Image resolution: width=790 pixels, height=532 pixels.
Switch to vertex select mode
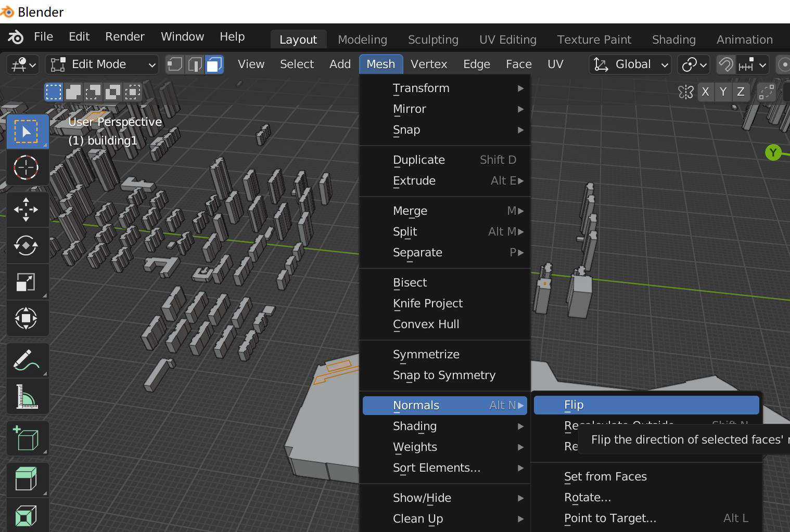pyautogui.click(x=175, y=64)
